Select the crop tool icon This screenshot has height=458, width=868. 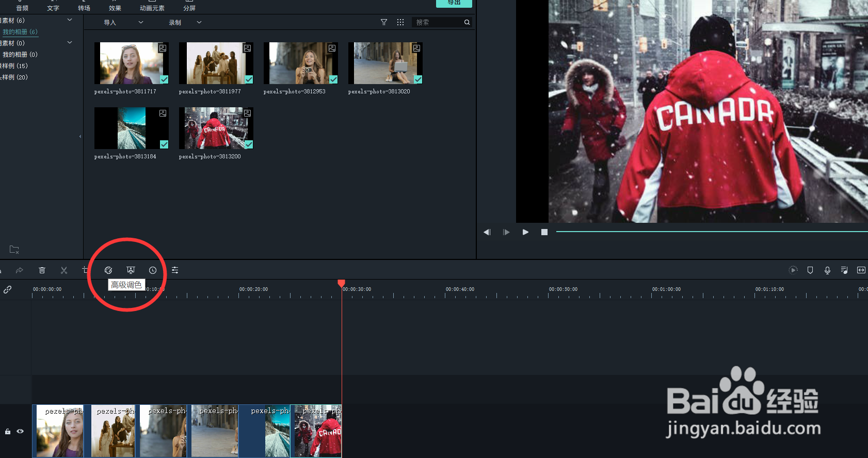pyautogui.click(x=85, y=270)
